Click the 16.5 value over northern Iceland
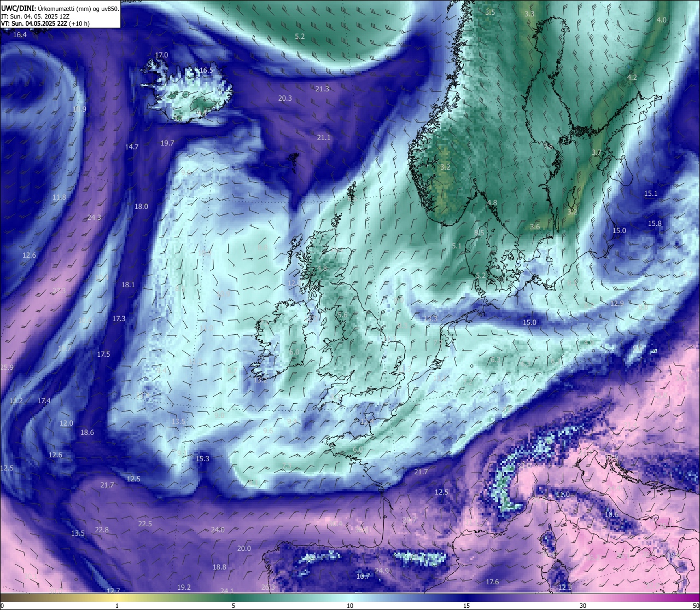The image size is (700, 610). coord(206,71)
